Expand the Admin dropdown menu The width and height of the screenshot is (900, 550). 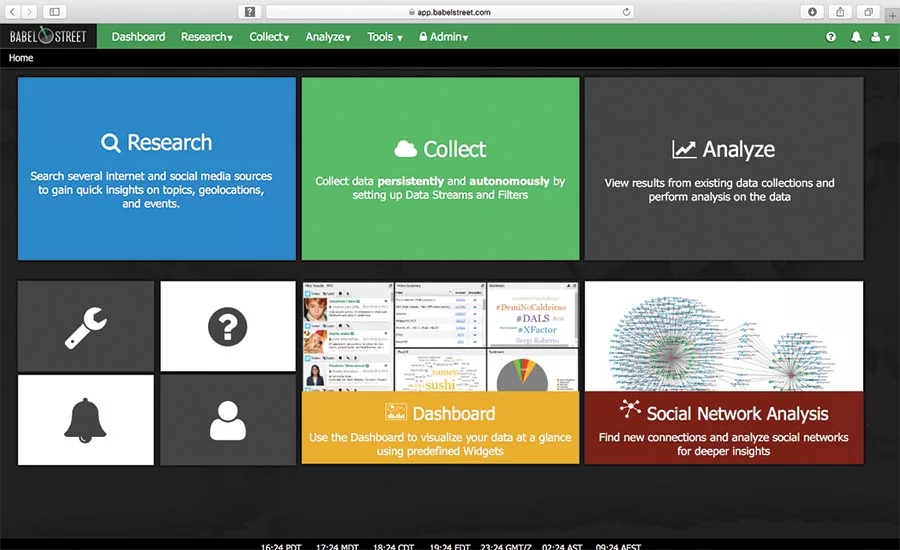(444, 37)
